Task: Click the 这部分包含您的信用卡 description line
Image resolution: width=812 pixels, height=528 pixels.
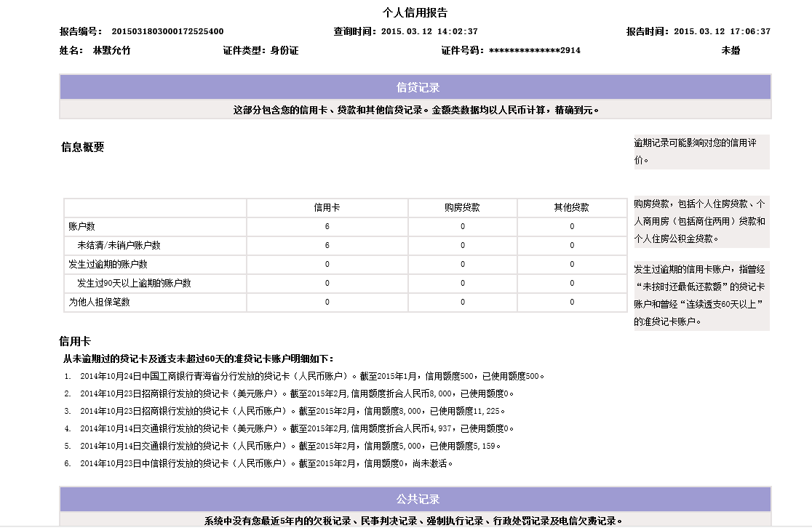Action: [416, 111]
